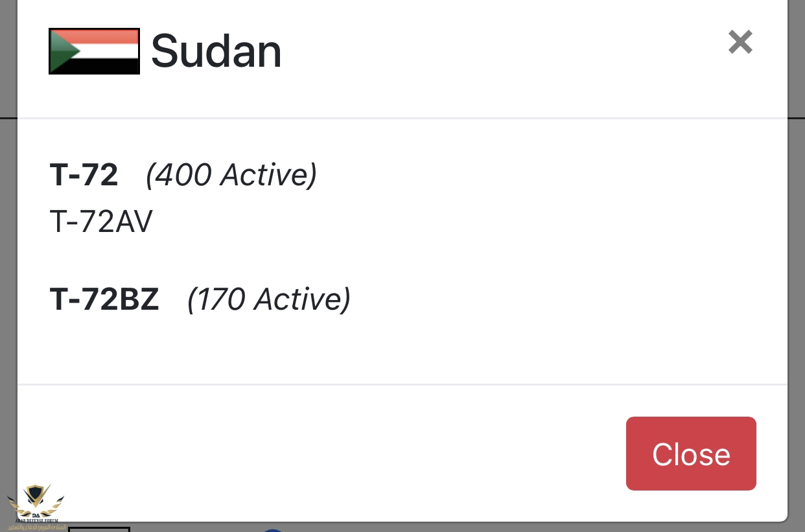
Task: Click the (400 Active) count label
Action: point(231,175)
